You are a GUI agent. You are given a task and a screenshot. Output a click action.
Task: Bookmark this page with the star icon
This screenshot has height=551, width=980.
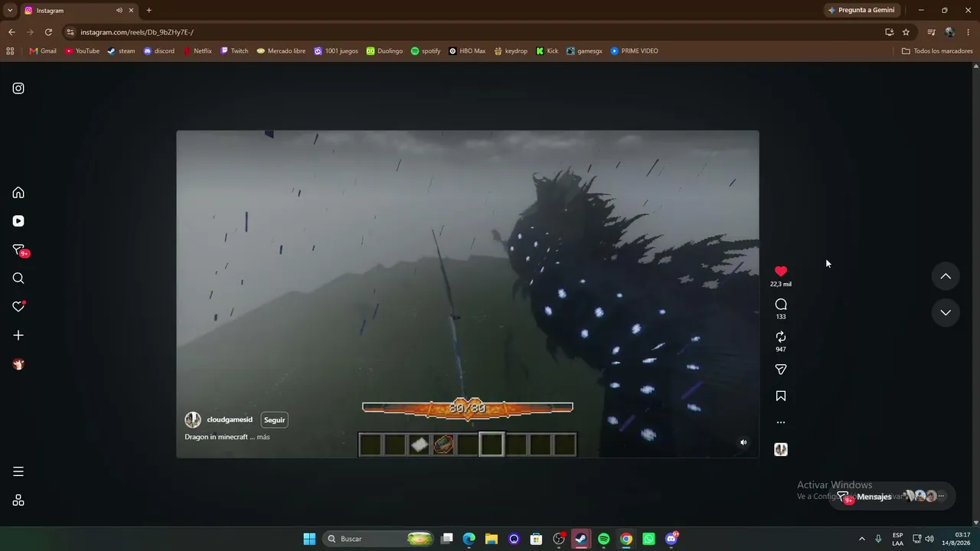906,32
